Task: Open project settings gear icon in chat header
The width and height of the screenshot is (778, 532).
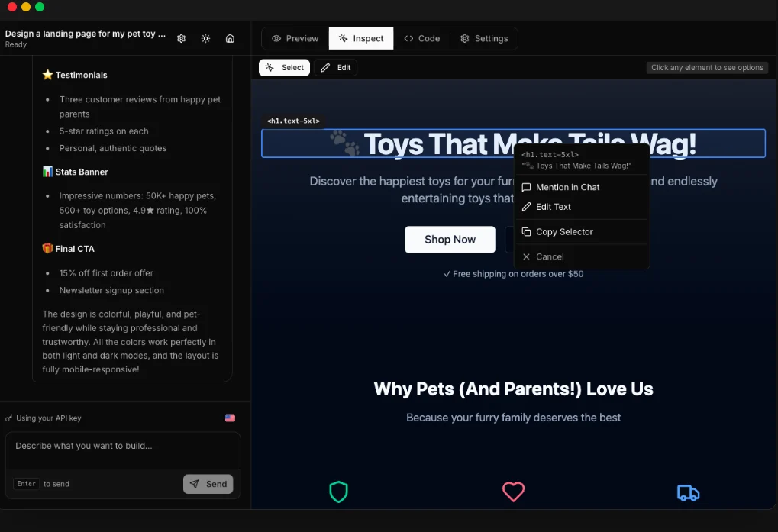Action: pos(181,39)
